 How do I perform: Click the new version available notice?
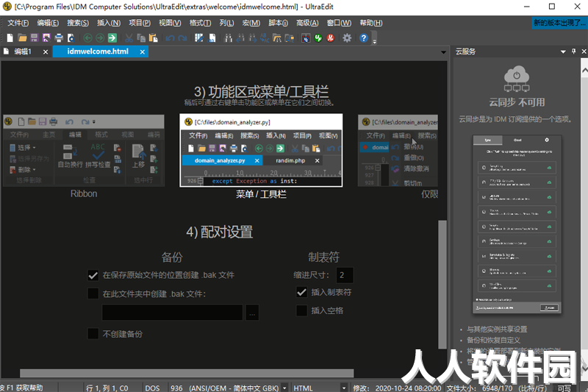(559, 23)
